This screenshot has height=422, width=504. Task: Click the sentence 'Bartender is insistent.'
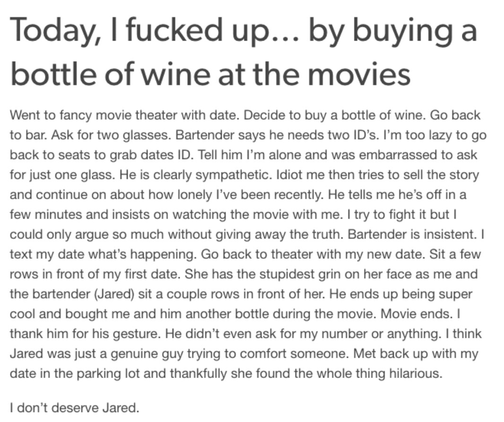click(412, 235)
